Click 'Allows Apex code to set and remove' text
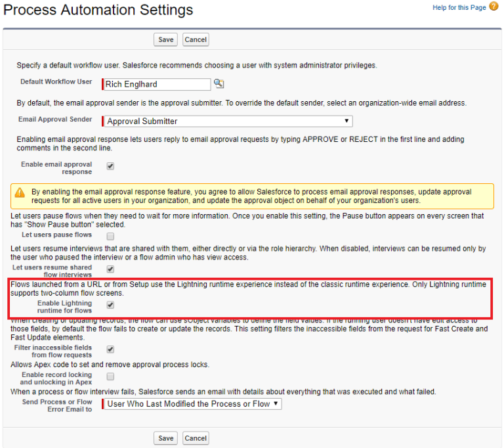Screen dimensions: 504x448 [110, 365]
